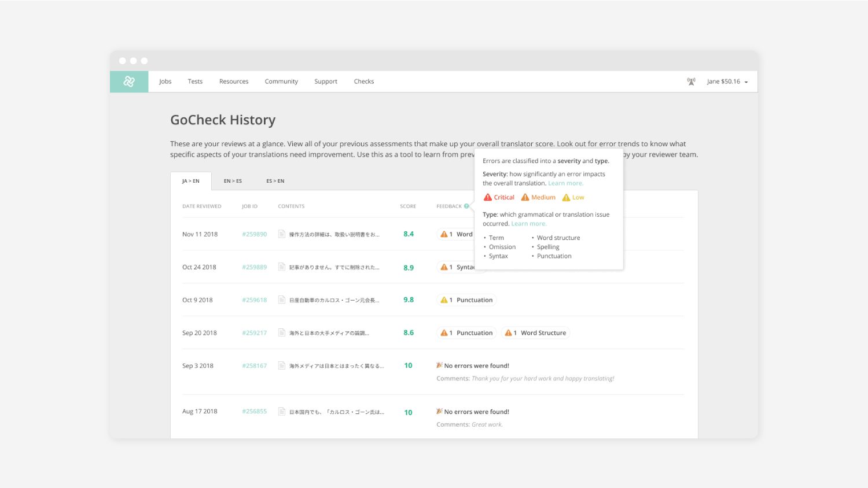
Task: Click document icon in the Nov 11 2018 row
Action: 282,234
